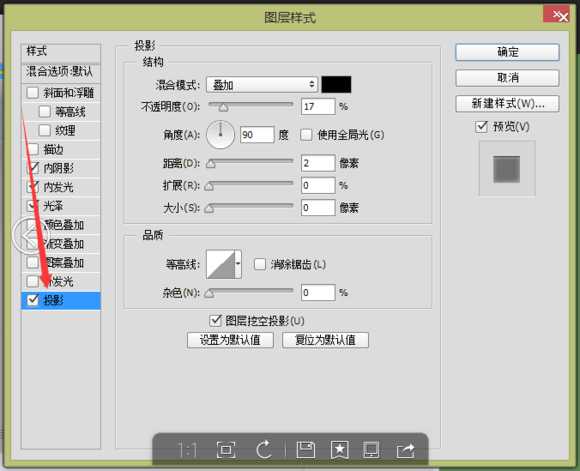The height and width of the screenshot is (471, 580).
Task: Select the 渐变叠加 style entry
Action: pos(61,243)
